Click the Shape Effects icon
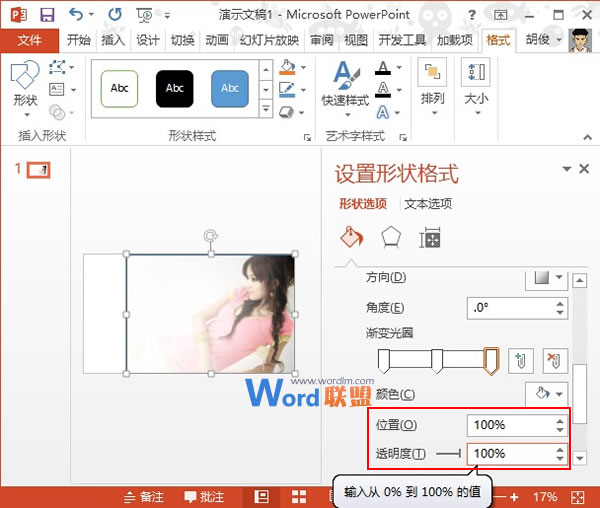This screenshot has height=508, width=600. pyautogui.click(x=287, y=112)
